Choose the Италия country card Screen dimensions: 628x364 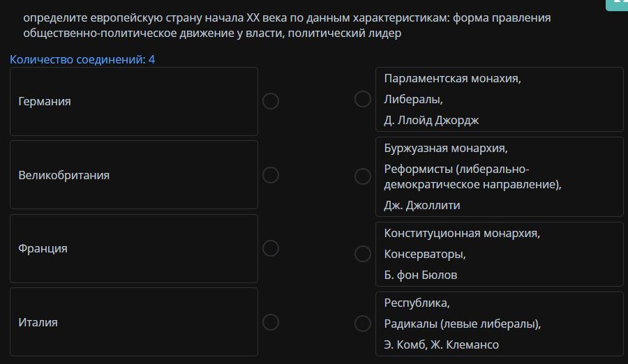point(133,322)
